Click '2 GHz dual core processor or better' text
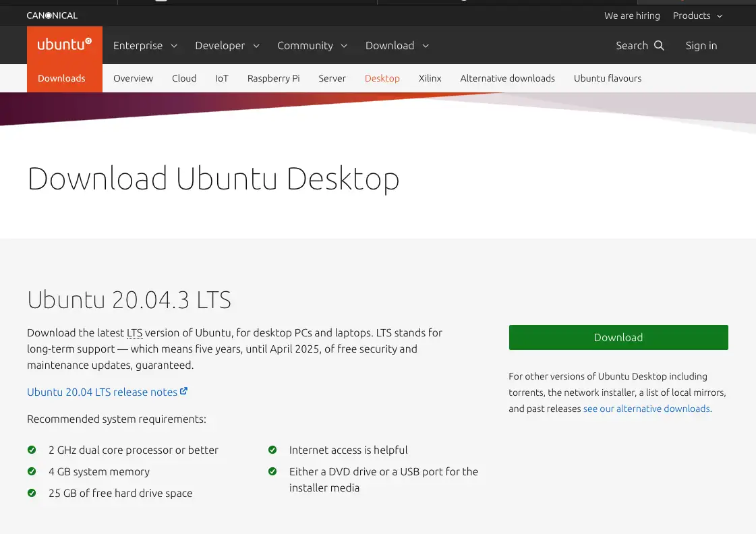Viewport: 756px width, 534px height. tap(133, 450)
